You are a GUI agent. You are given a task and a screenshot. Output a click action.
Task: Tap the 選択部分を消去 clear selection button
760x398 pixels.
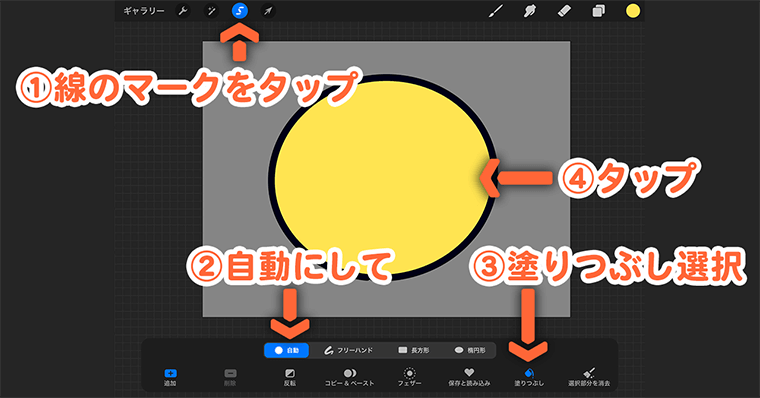tap(589, 378)
